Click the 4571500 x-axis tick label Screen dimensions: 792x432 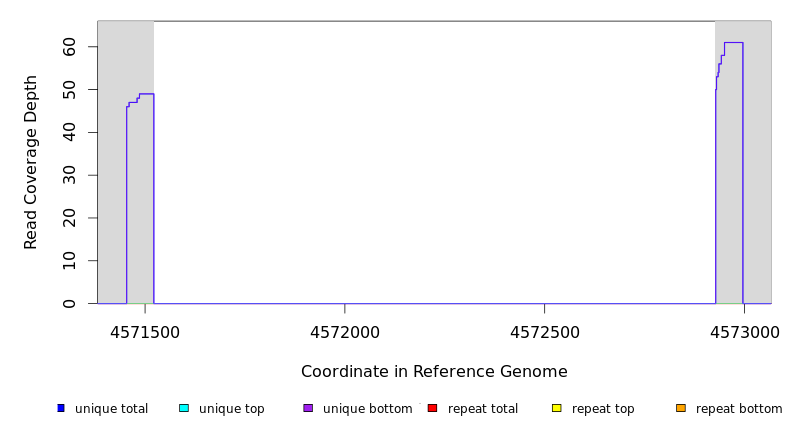145,332
